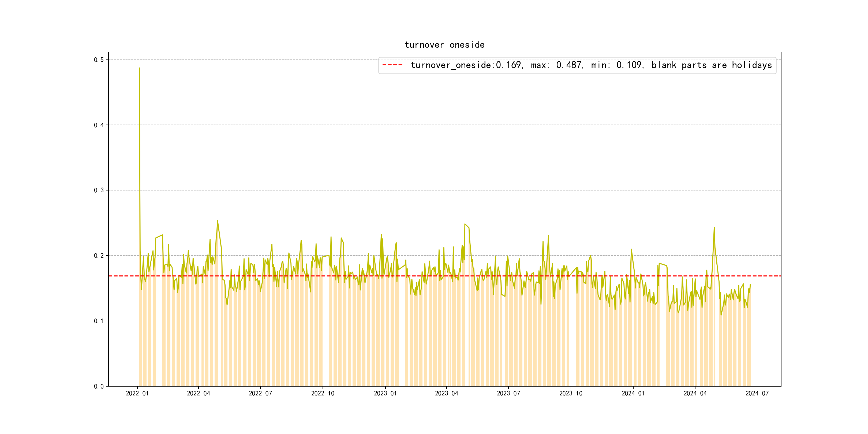This screenshot has height=434, width=868.
Task: Click the 2024-04 x-axis label
Action: (695, 394)
